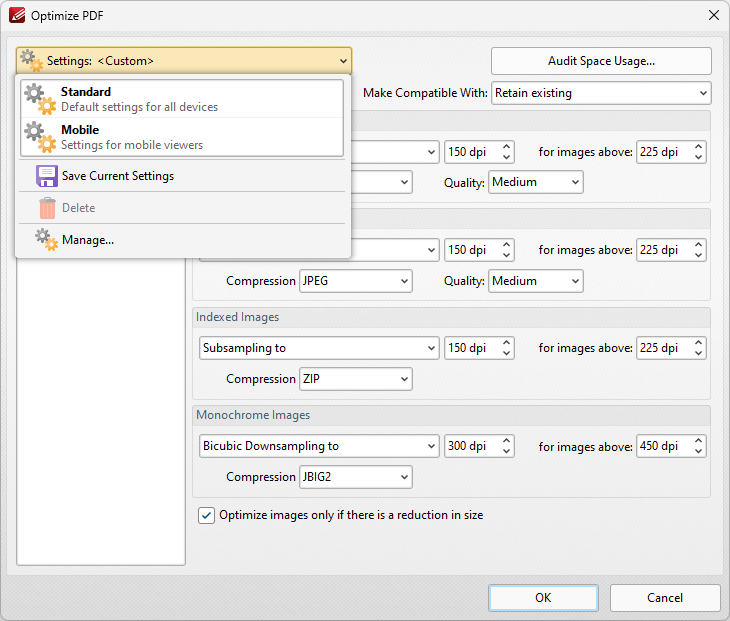Viewport: 730px width, 621px height.
Task: Increase Monochrome images above 450 dpi threshold
Action: pos(698,441)
